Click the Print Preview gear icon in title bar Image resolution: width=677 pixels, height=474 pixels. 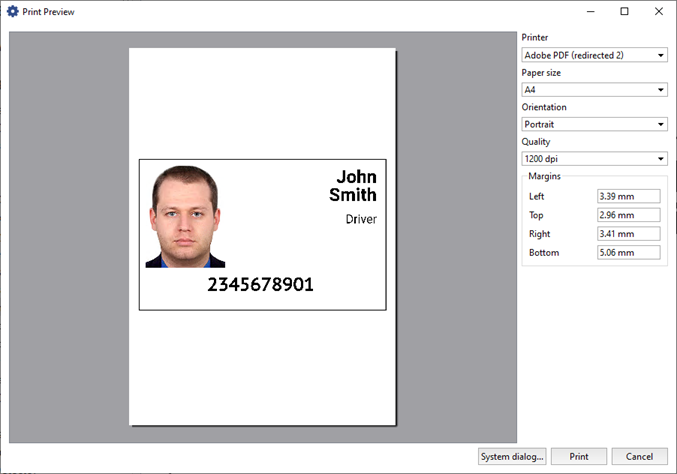click(x=12, y=11)
